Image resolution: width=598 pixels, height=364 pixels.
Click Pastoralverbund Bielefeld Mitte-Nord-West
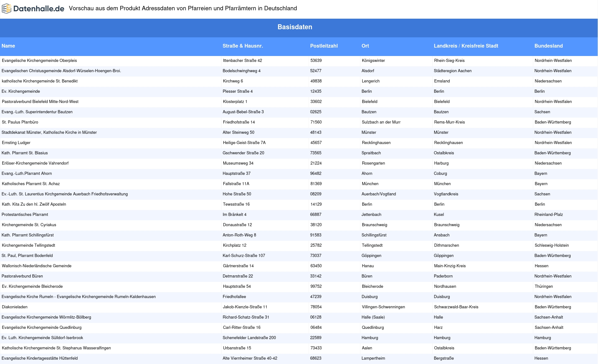point(40,102)
